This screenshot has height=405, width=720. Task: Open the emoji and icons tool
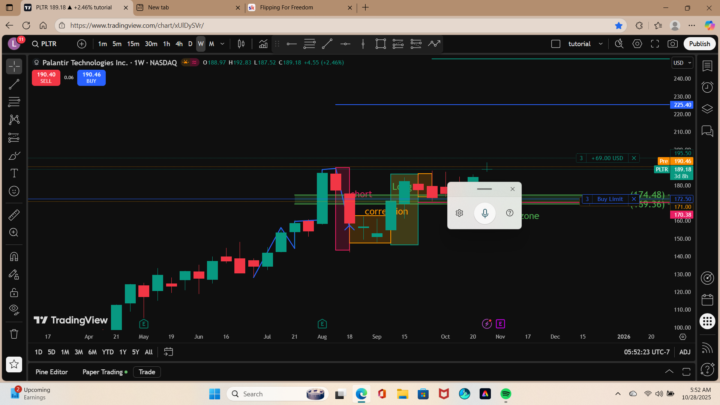(x=14, y=191)
